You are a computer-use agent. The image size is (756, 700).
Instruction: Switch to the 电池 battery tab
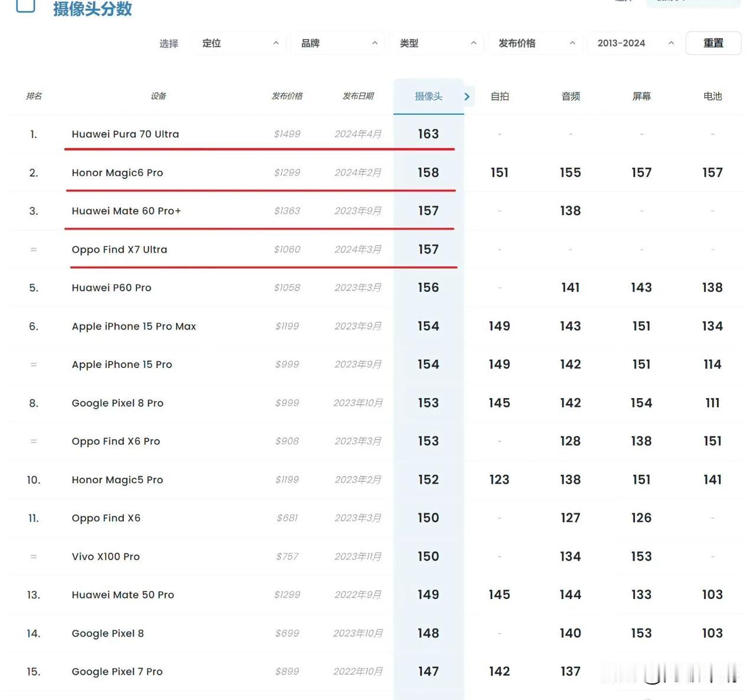coord(713,96)
